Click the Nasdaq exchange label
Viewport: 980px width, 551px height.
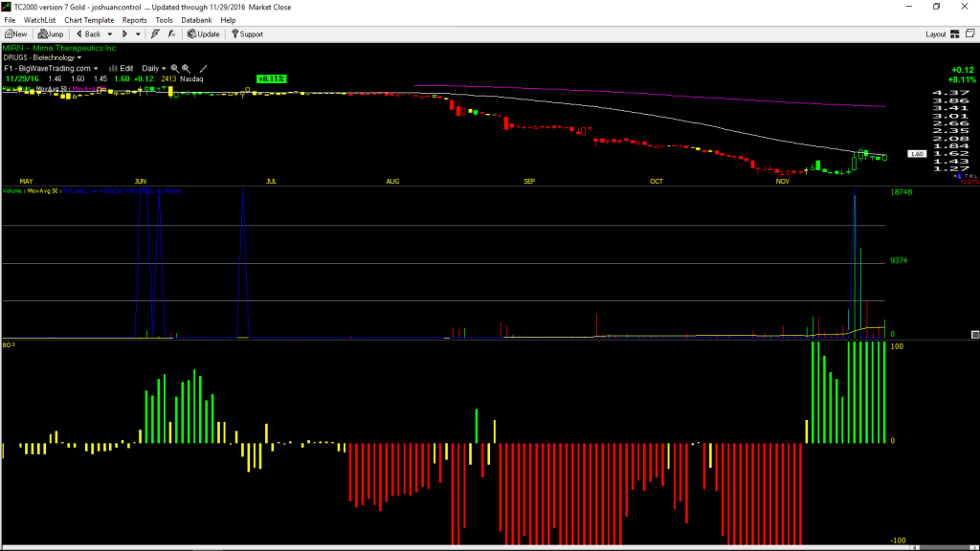[x=191, y=78]
